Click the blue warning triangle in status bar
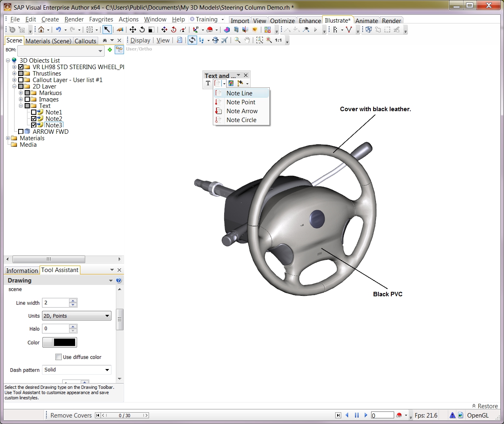The width and height of the screenshot is (504, 424). tap(453, 415)
